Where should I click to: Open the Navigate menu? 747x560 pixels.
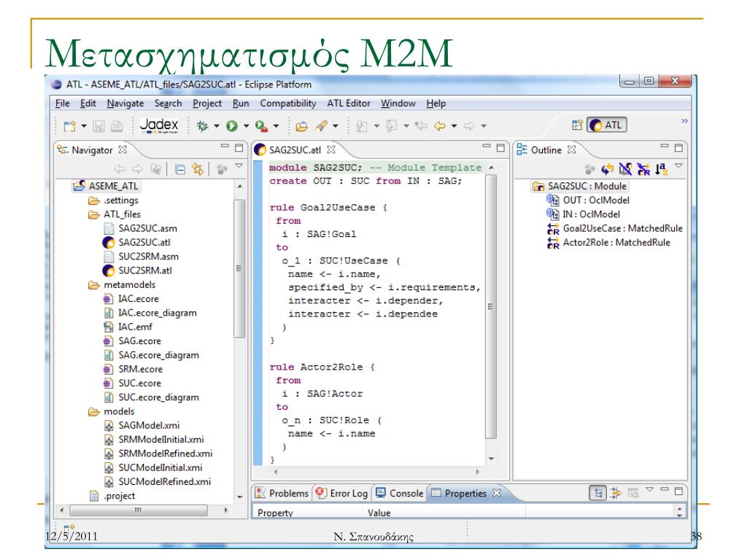(x=125, y=104)
